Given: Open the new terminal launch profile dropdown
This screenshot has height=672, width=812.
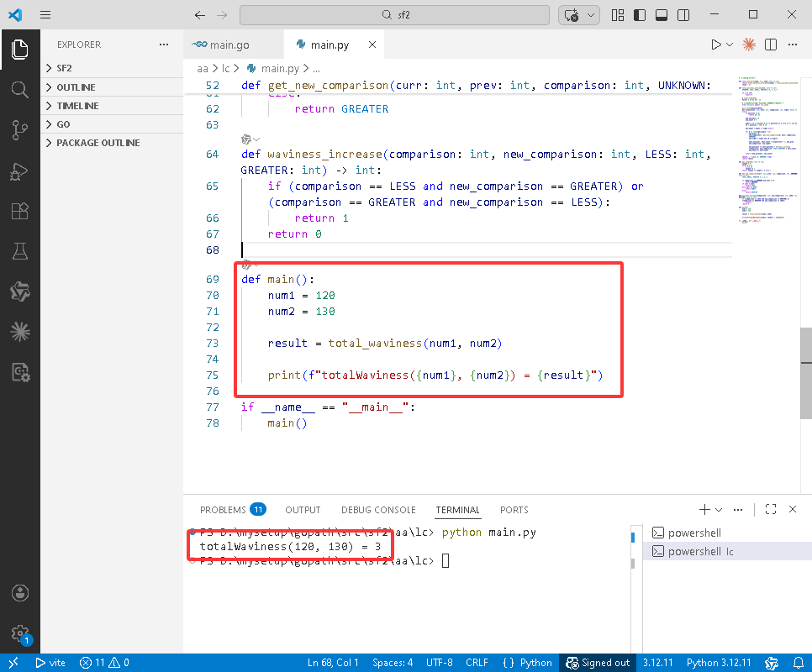Looking at the screenshot, I should tap(719, 510).
